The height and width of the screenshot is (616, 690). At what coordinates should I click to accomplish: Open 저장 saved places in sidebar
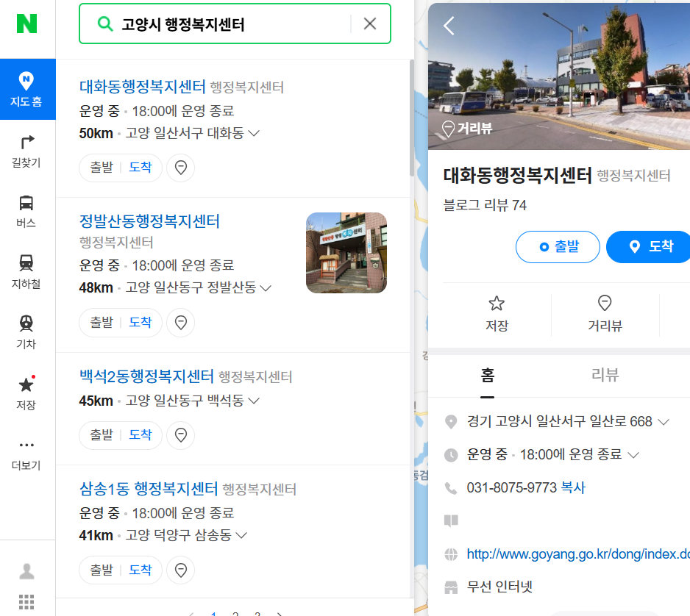coord(26,393)
